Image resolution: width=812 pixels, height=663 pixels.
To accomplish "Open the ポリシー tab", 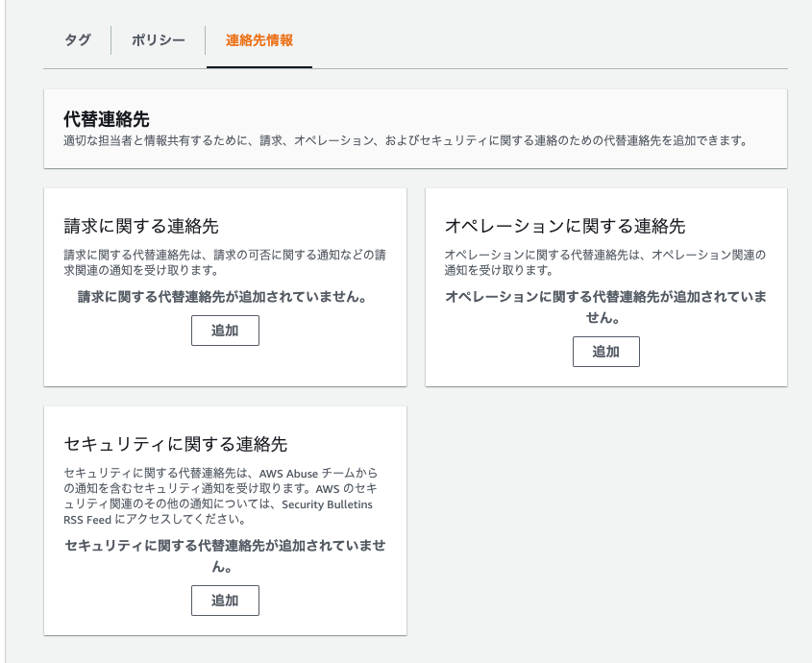I will [159, 40].
